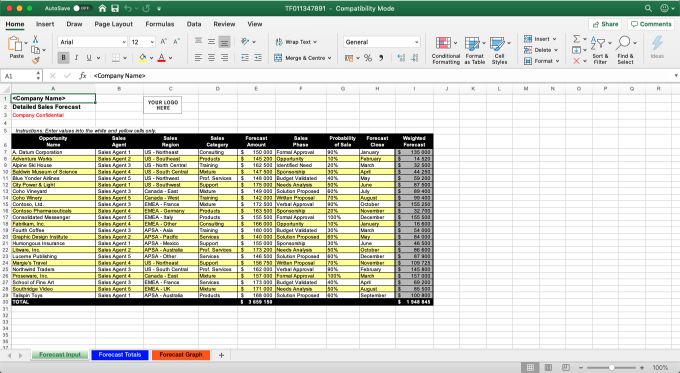Open the Comments button
The width and height of the screenshot is (680, 373).
[x=651, y=24]
